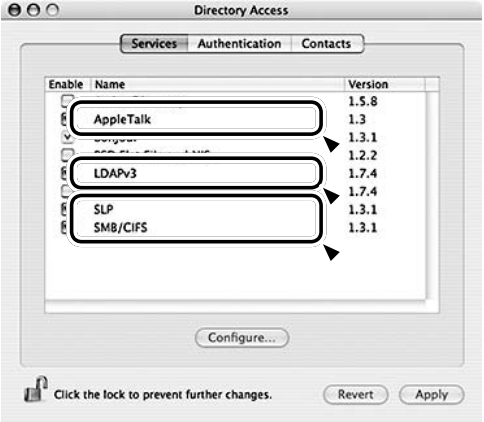This screenshot has height=422, width=484.
Task: Click version 1.7.4 in the LDAPv3 row
Action: (363, 173)
